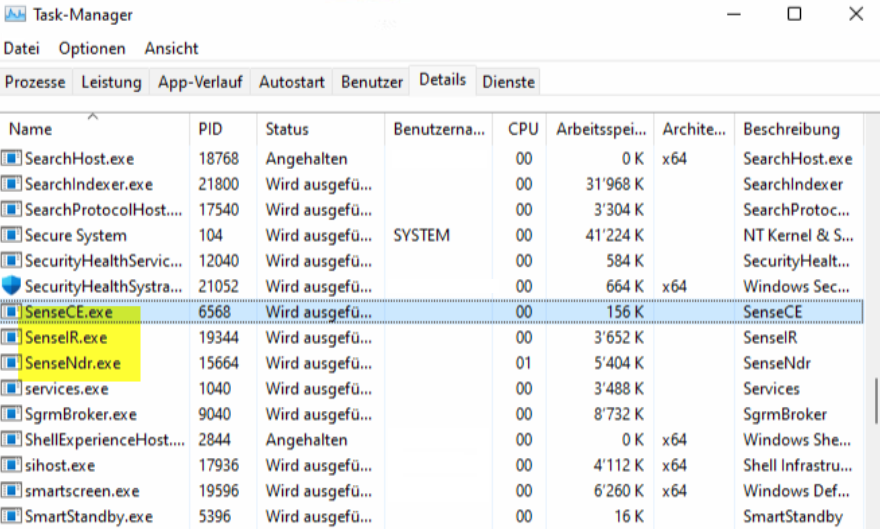Click PID 21800 cell
Screen dimensions: 880x529
click(218, 184)
